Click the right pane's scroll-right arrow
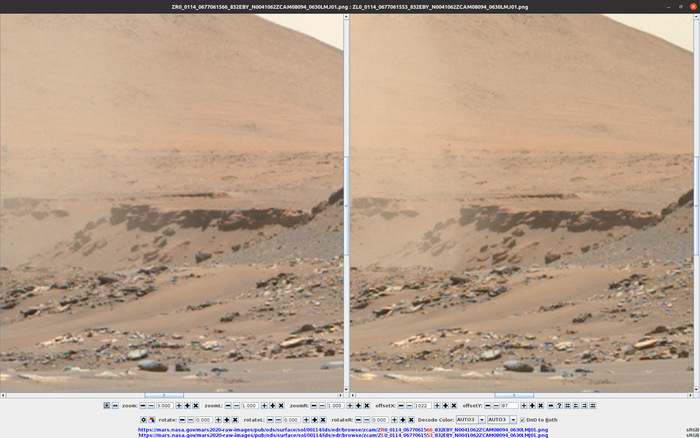The height and width of the screenshot is (438, 700). click(690, 396)
